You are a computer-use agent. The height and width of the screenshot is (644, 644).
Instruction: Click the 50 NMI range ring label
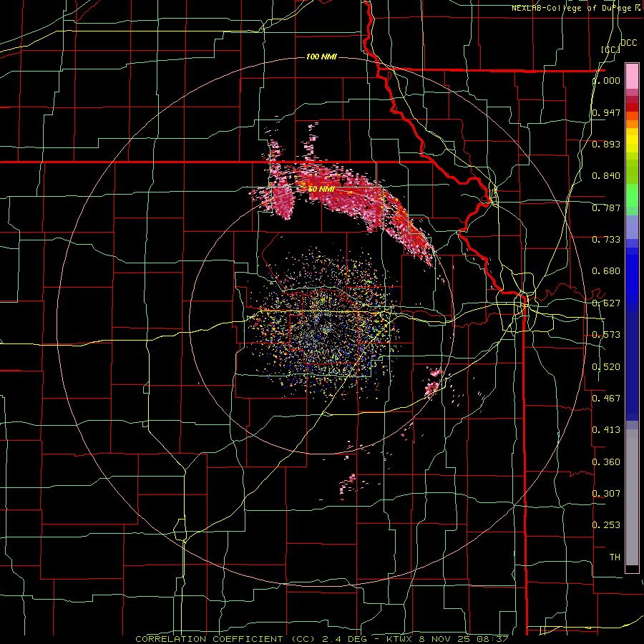pos(321,189)
